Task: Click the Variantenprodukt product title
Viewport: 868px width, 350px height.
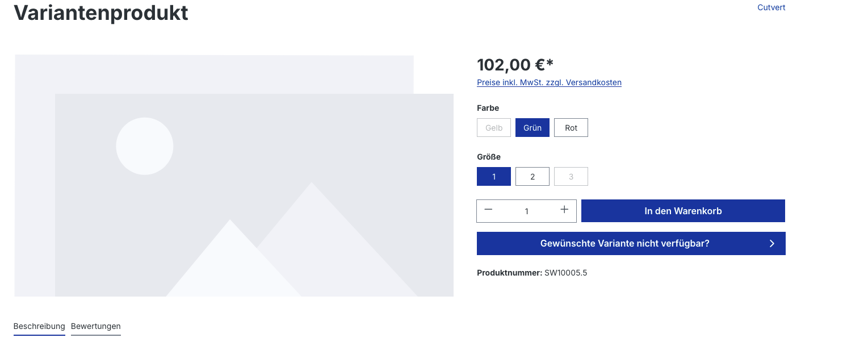Action: 101,13
